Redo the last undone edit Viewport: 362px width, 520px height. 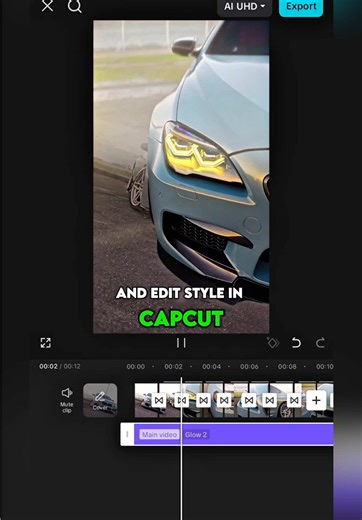320,343
